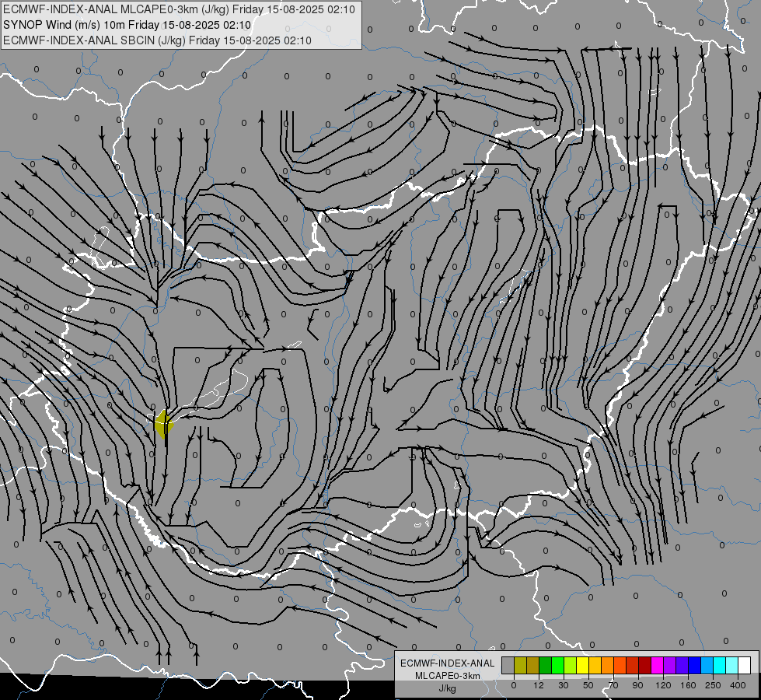The image size is (761, 700).
Task: Click the MLCAPE0-3km label in the colour legend
Action: 447,676
